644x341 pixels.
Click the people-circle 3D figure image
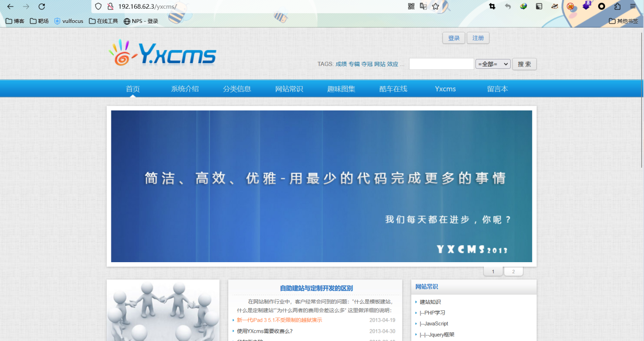click(163, 311)
